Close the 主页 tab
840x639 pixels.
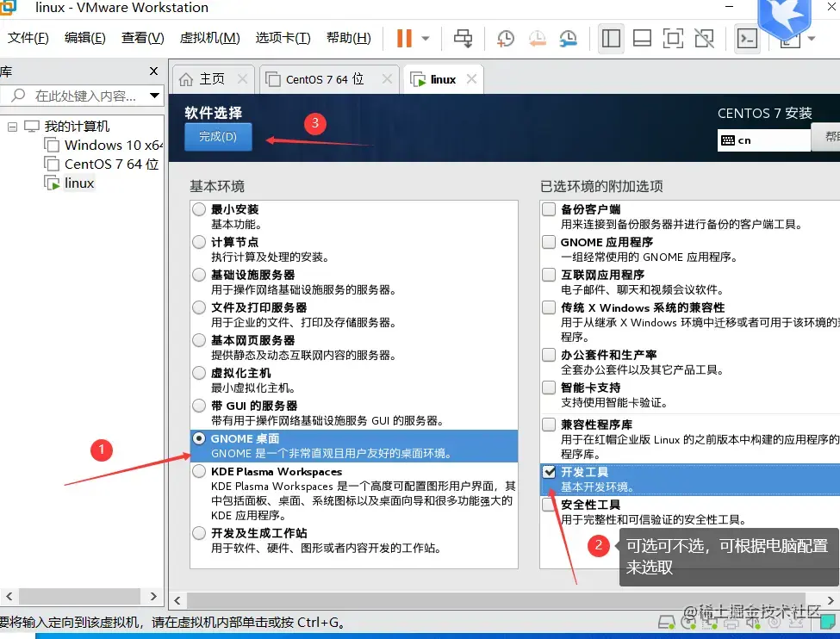[x=242, y=78]
